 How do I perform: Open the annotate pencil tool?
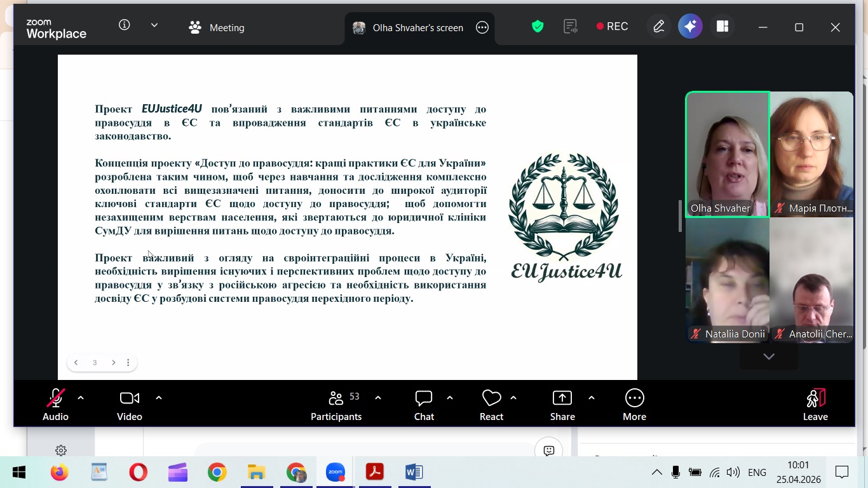coord(659,27)
